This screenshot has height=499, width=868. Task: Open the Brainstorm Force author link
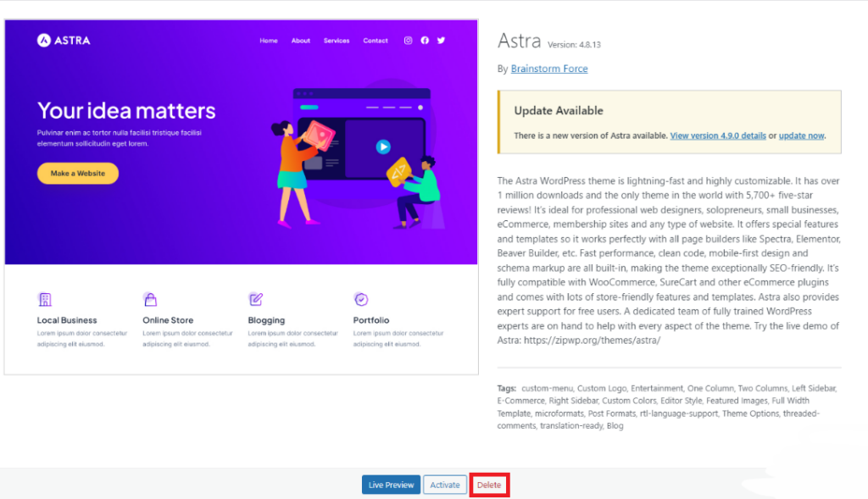point(548,69)
